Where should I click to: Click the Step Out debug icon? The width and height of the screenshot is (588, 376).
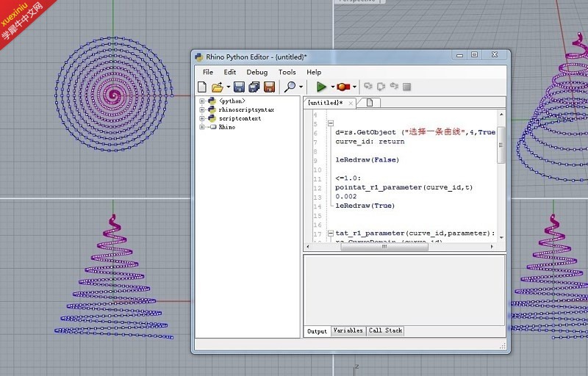[394, 87]
